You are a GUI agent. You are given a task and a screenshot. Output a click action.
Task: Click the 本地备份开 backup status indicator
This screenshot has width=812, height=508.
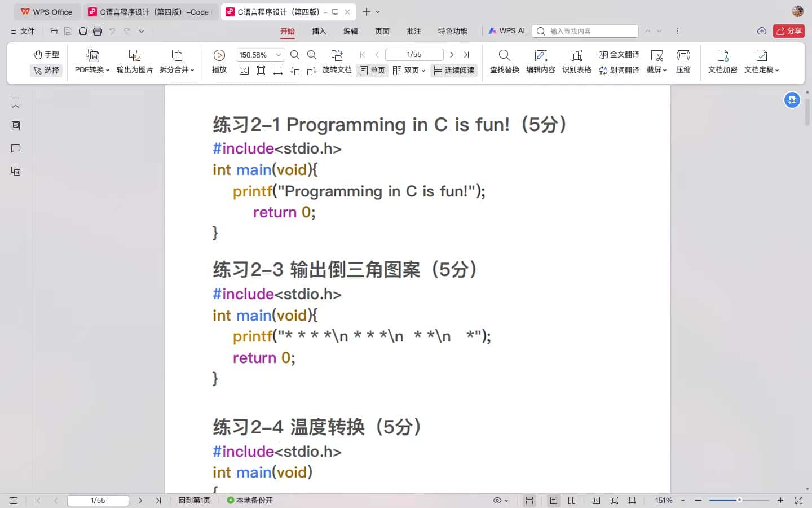(x=250, y=500)
